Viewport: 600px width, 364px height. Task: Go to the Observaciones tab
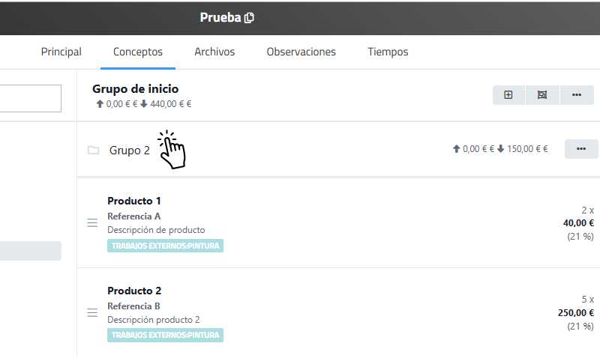(x=301, y=52)
